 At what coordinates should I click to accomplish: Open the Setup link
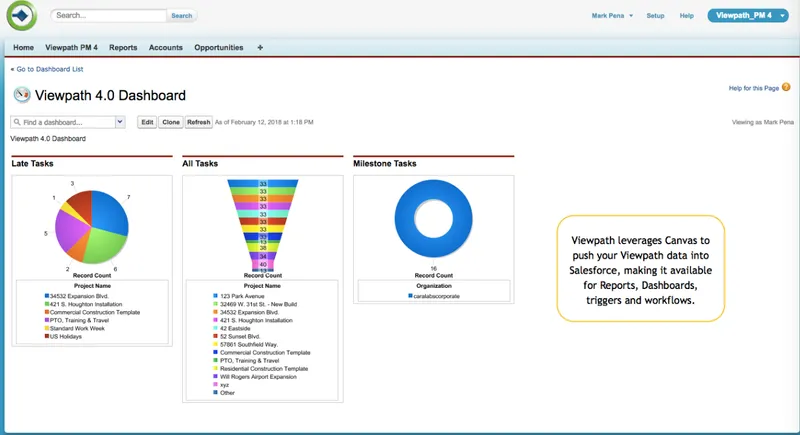pyautogui.click(x=655, y=16)
